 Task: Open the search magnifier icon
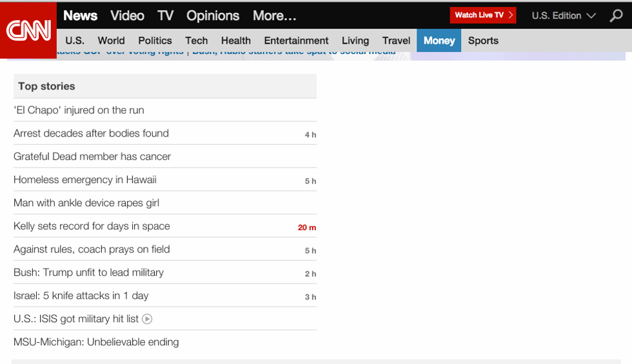(617, 15)
